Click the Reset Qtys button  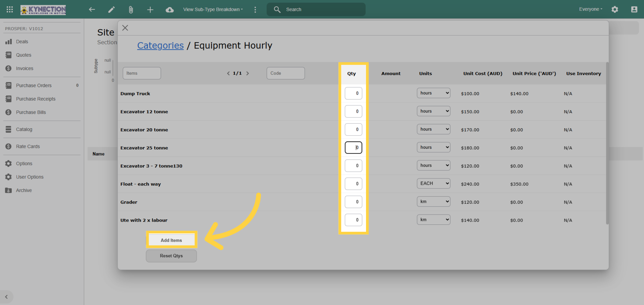point(171,256)
